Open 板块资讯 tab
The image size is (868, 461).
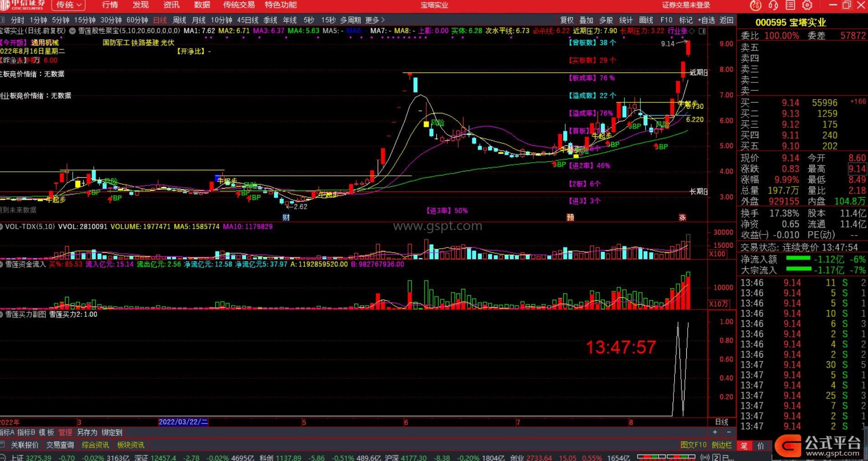coord(131,445)
